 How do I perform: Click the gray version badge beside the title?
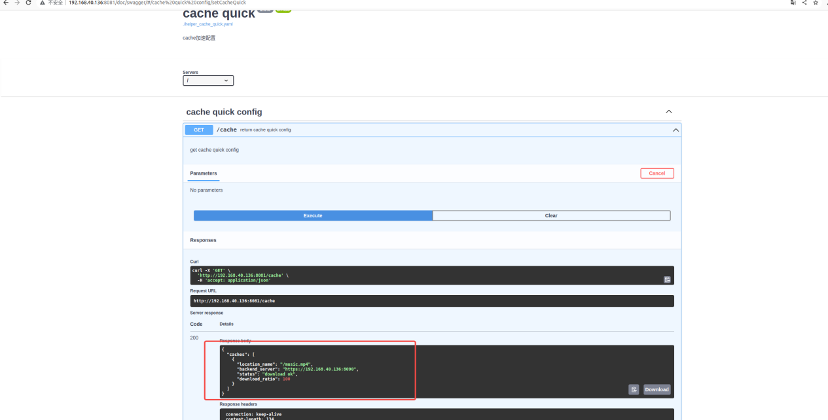pyautogui.click(x=266, y=9)
